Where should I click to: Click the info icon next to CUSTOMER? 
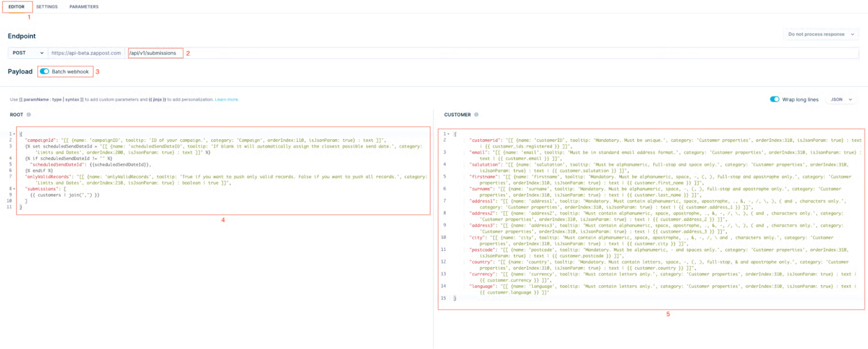(x=476, y=115)
